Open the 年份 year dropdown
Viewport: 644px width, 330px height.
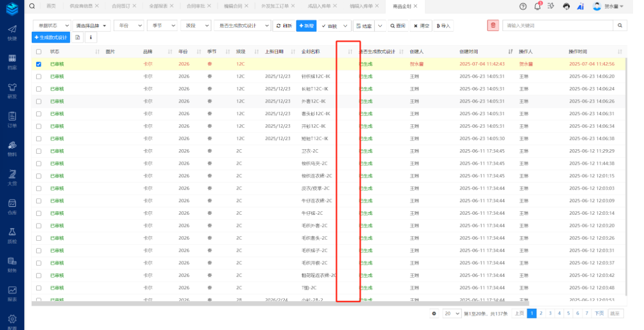click(128, 26)
